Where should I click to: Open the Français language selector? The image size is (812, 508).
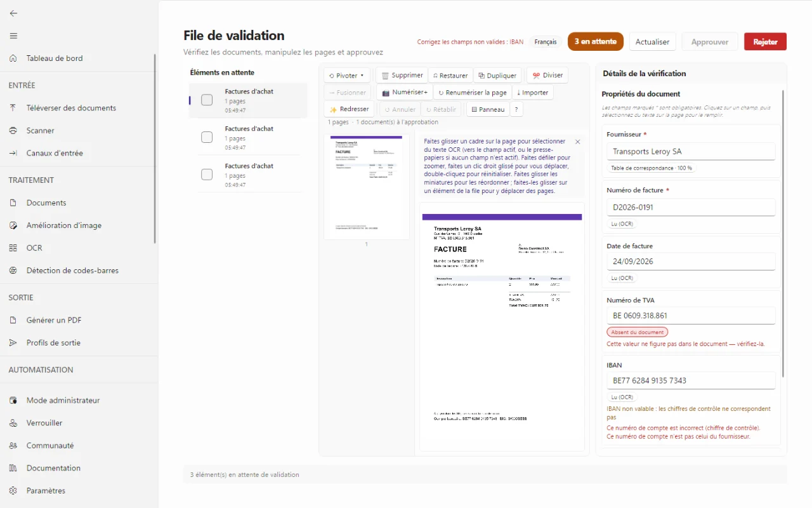click(546, 42)
